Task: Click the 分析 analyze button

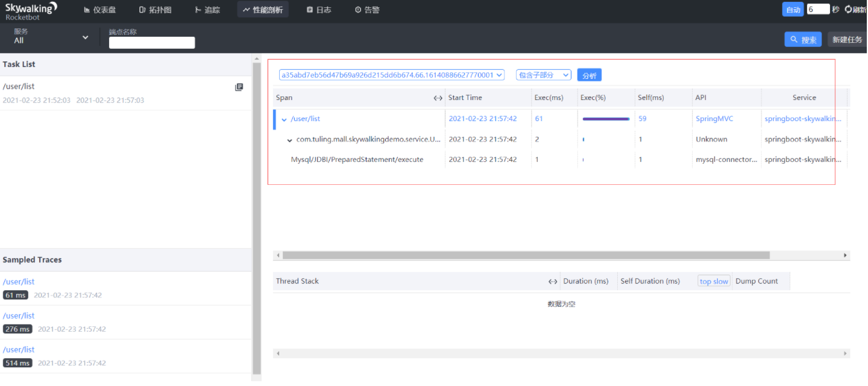Action: 589,75
